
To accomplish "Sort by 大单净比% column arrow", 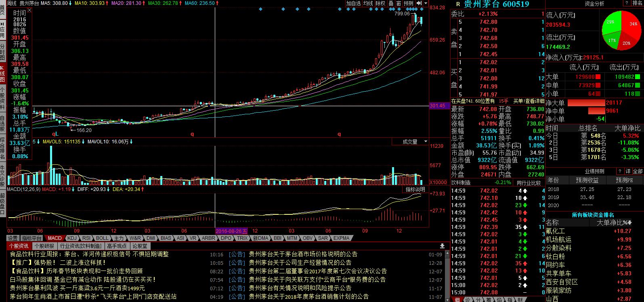I will 630,223.
